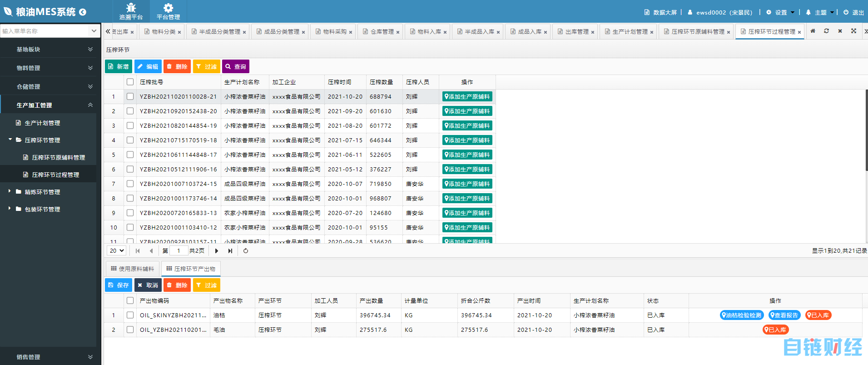Expand the 物料管理 sidebar menu

[50, 68]
